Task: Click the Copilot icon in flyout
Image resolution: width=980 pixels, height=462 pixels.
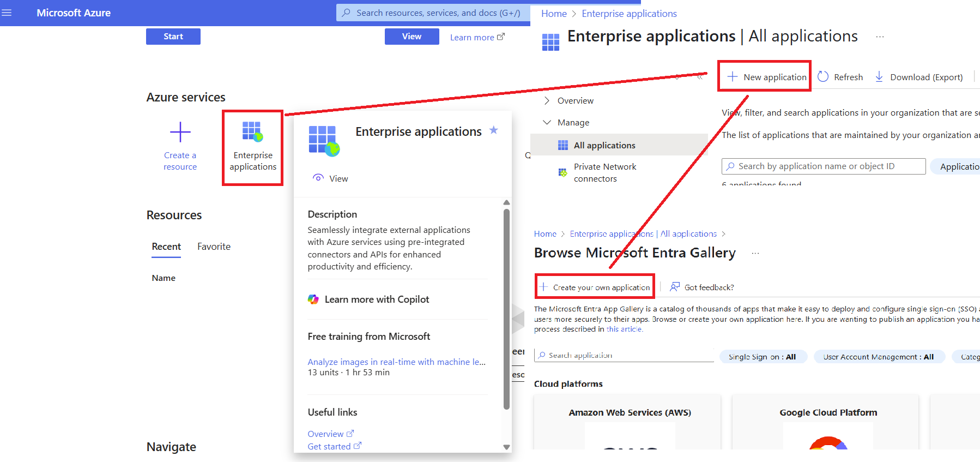Action: click(313, 299)
